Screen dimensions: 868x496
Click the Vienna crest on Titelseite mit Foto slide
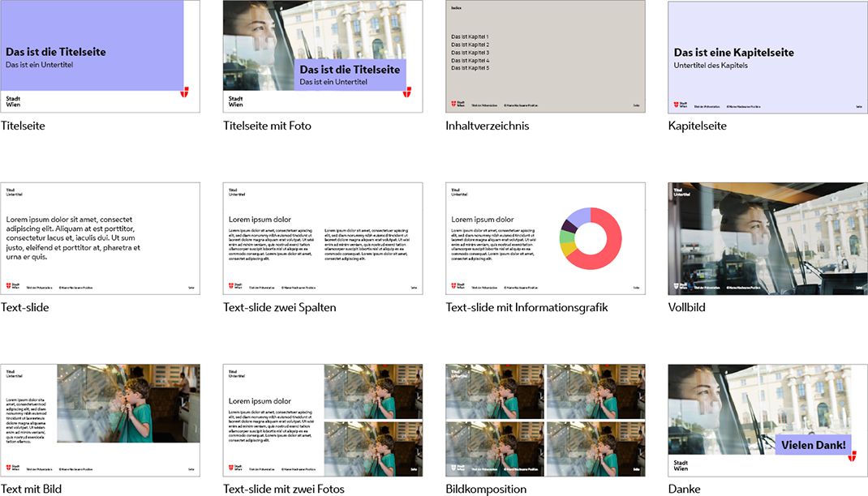[x=407, y=92]
